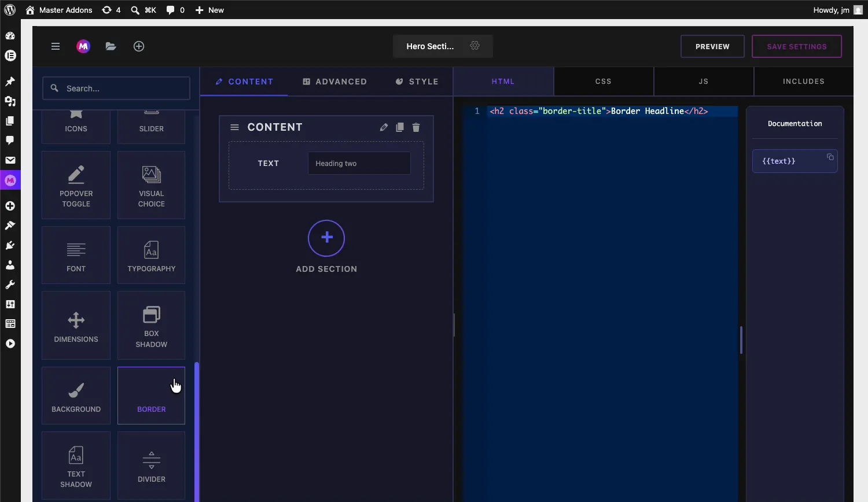The image size is (868, 502).
Task: Add the Text Shadow control
Action: pos(76,466)
